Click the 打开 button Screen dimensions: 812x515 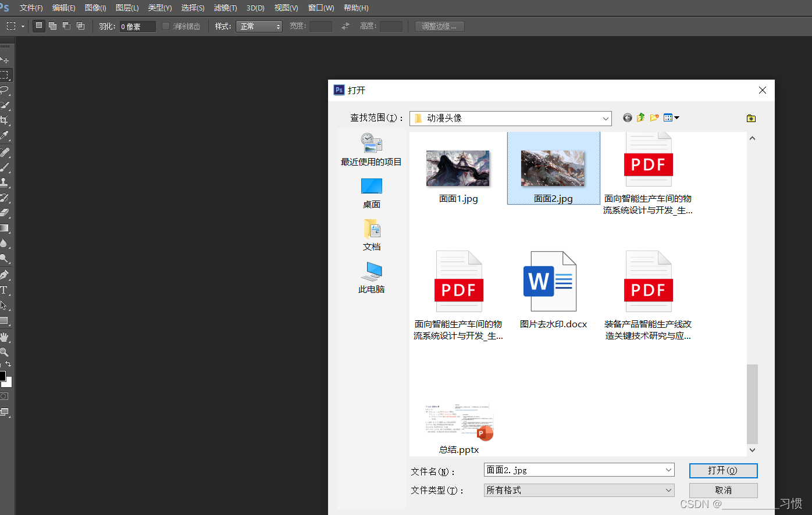click(722, 470)
